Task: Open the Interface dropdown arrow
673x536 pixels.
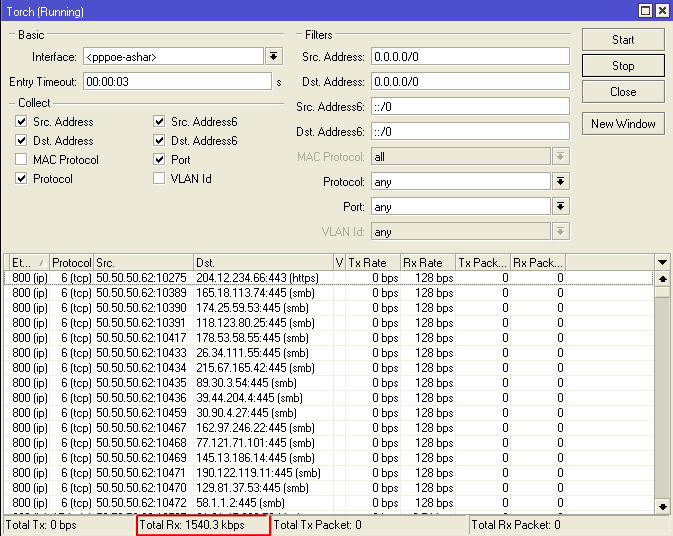Action: [274, 56]
